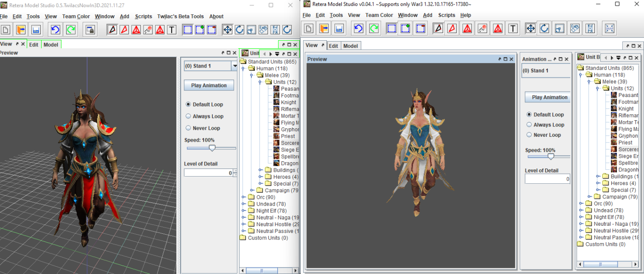Expand Heroes (4) folder in right window tree
This screenshot has width=644, height=274.
pyautogui.click(x=598, y=183)
